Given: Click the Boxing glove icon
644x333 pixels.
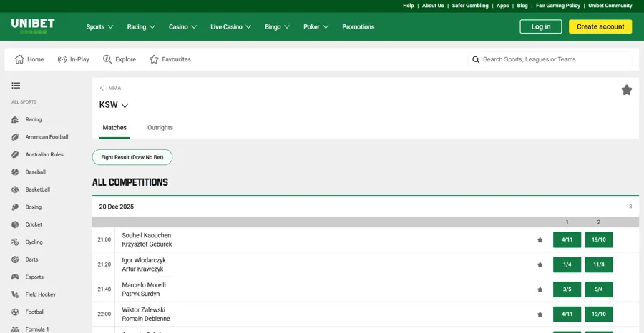Looking at the screenshot, I should tap(15, 207).
